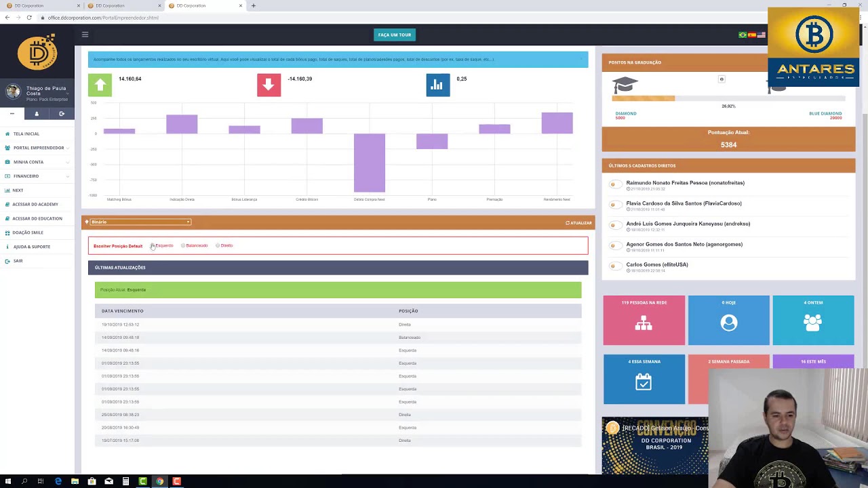Click the calendar check Essa Semana card
868x488 pixels.
pyautogui.click(x=644, y=379)
